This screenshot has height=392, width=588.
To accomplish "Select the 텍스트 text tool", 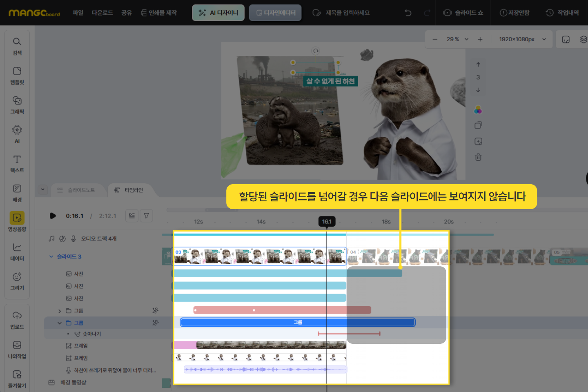I will [17, 163].
